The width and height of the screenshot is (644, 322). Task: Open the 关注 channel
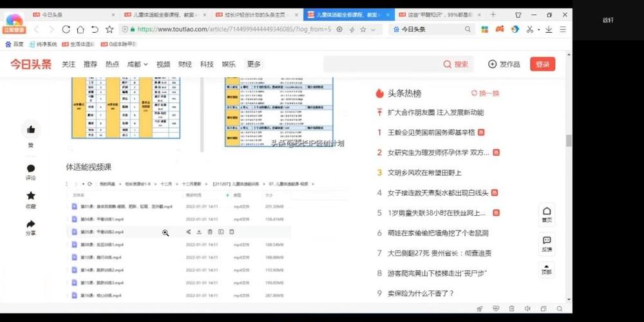click(x=69, y=64)
